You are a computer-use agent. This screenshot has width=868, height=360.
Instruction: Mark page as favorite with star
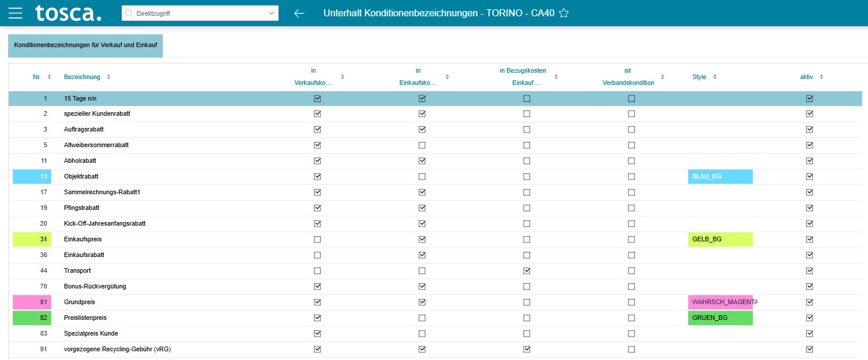coord(563,13)
